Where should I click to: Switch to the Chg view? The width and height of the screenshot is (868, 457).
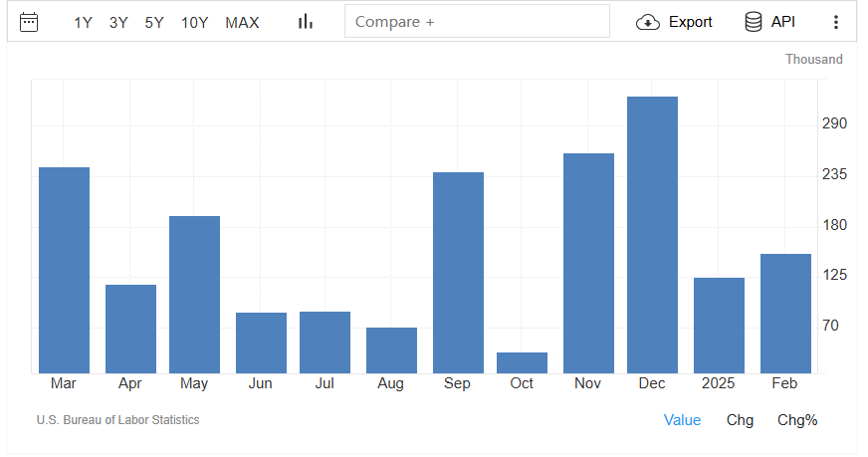(740, 420)
